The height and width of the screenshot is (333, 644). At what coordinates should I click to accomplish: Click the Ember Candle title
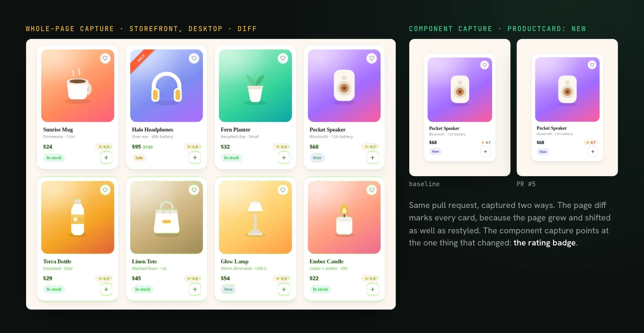[x=326, y=262]
